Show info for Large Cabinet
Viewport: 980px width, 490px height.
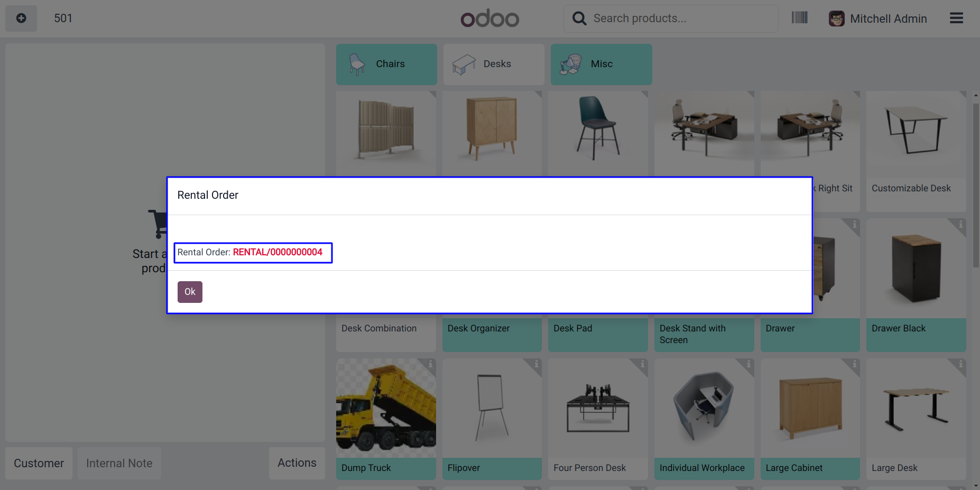pos(854,364)
